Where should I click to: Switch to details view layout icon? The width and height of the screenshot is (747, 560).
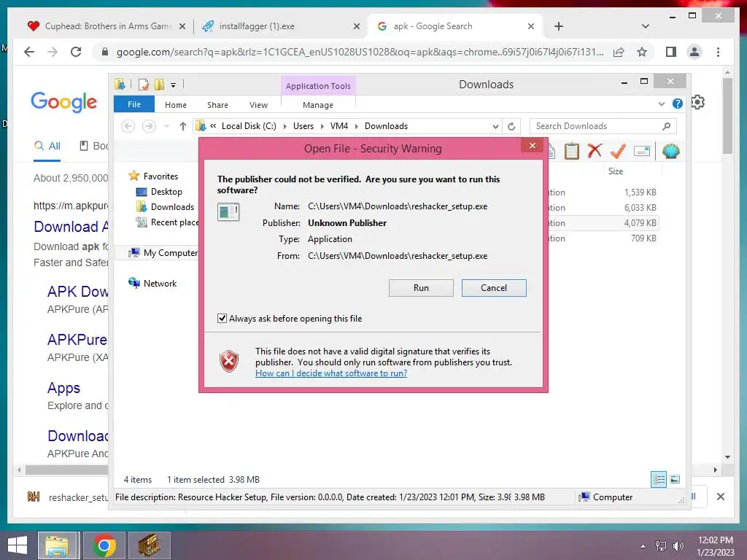[x=659, y=479]
